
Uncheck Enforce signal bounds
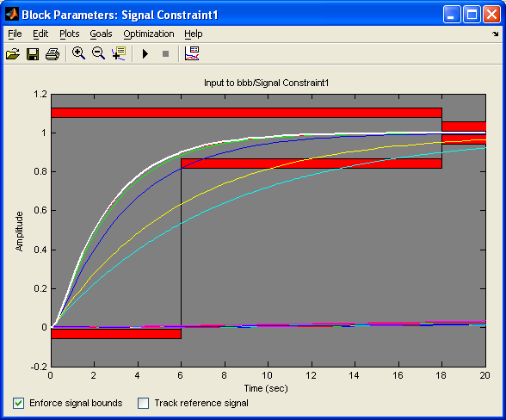(18, 403)
